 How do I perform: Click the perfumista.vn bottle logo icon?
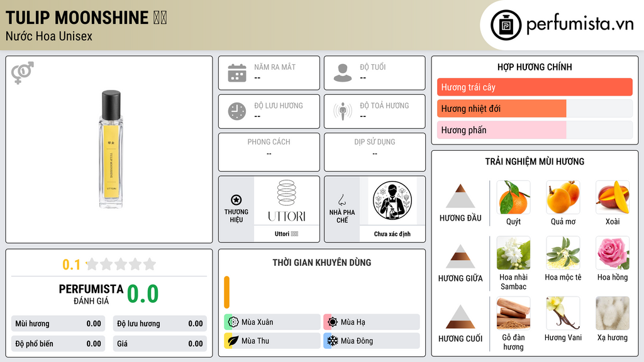pos(506,25)
